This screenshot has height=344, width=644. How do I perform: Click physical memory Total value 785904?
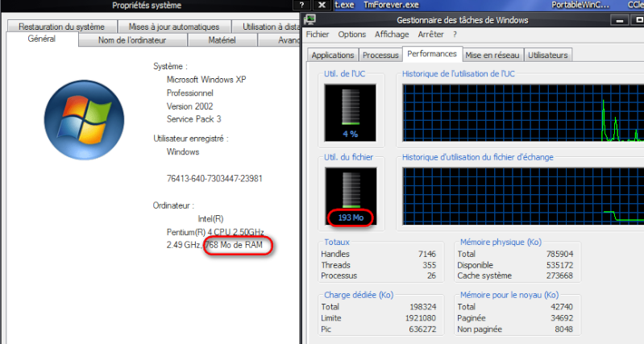click(x=559, y=254)
